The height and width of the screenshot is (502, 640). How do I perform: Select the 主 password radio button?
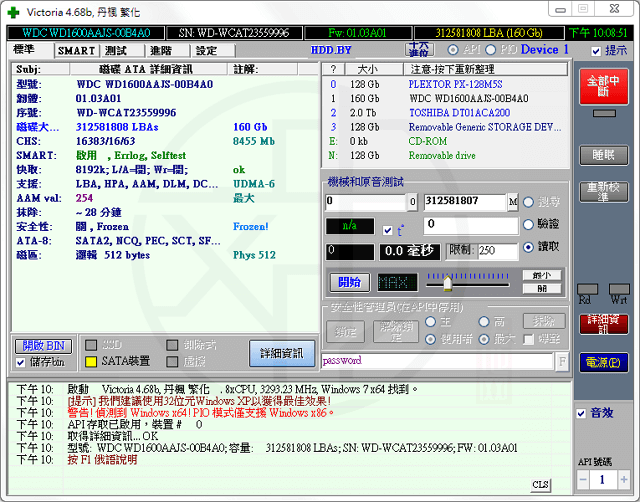pos(431,322)
